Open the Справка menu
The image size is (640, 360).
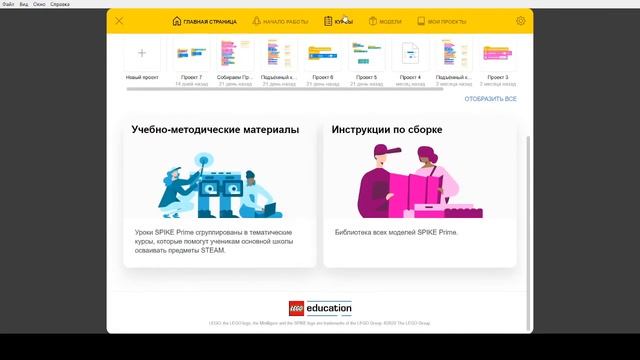(x=60, y=4)
